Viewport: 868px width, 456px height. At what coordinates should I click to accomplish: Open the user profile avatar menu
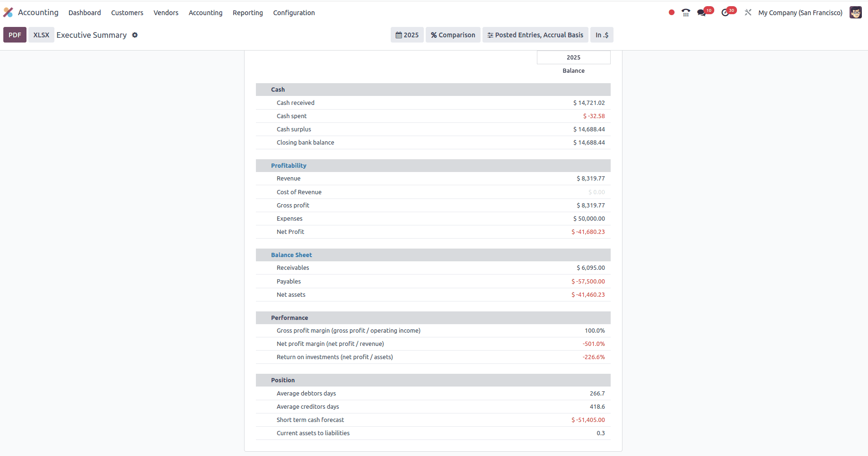[x=856, y=12]
